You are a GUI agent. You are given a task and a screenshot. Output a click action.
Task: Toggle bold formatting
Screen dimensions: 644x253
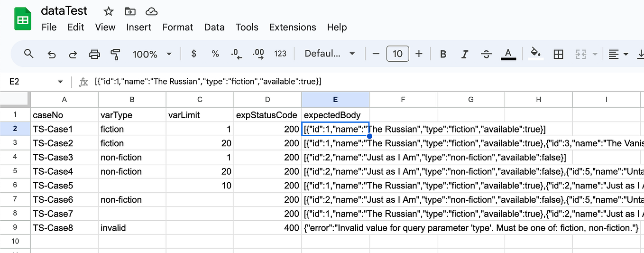[443, 54]
